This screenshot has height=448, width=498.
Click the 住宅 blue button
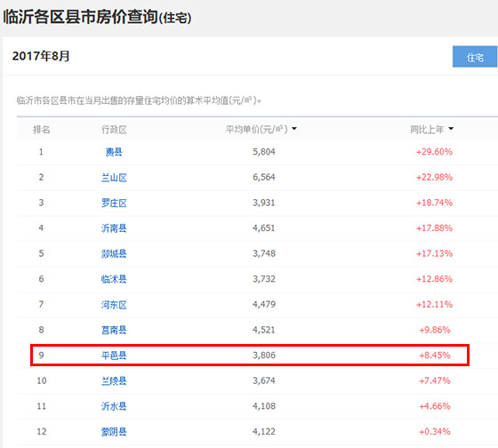click(x=475, y=57)
